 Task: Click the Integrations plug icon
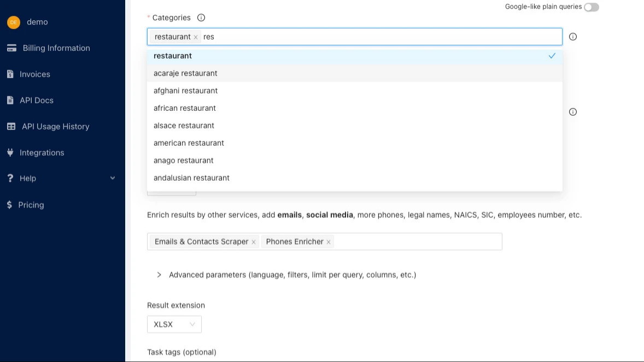click(10, 153)
